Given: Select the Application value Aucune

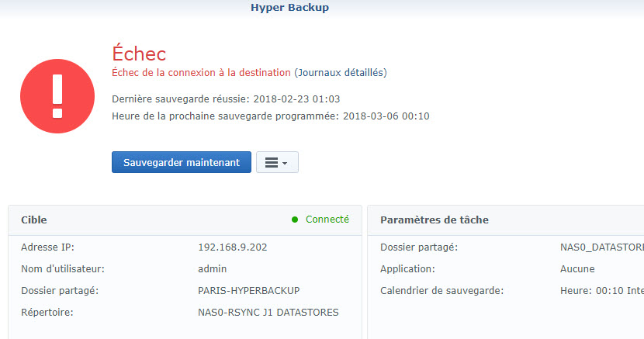Looking at the screenshot, I should coord(577,269).
